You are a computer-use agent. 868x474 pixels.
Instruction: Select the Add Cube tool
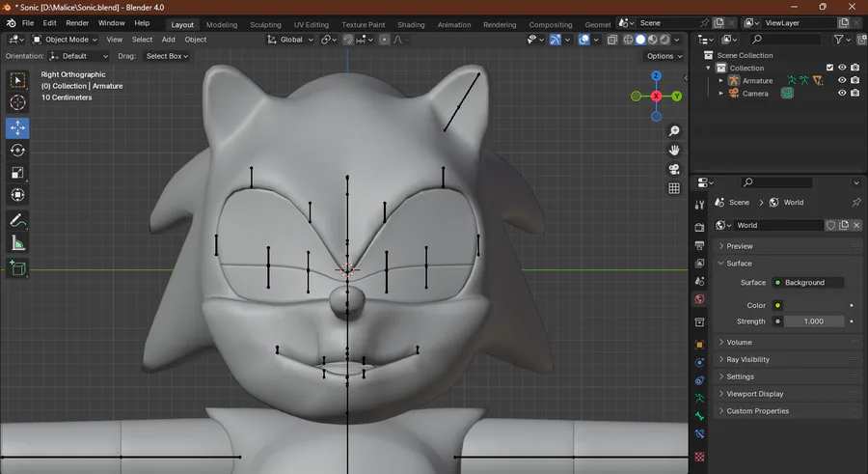click(17, 268)
